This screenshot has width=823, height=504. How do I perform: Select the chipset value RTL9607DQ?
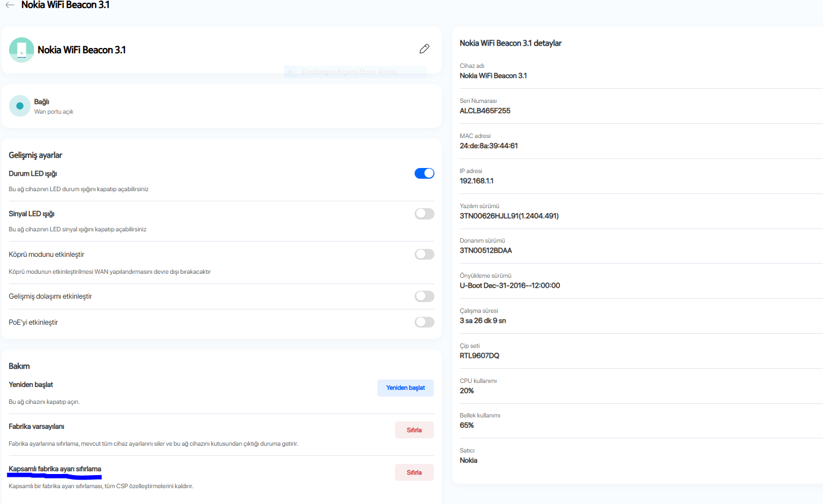click(480, 356)
